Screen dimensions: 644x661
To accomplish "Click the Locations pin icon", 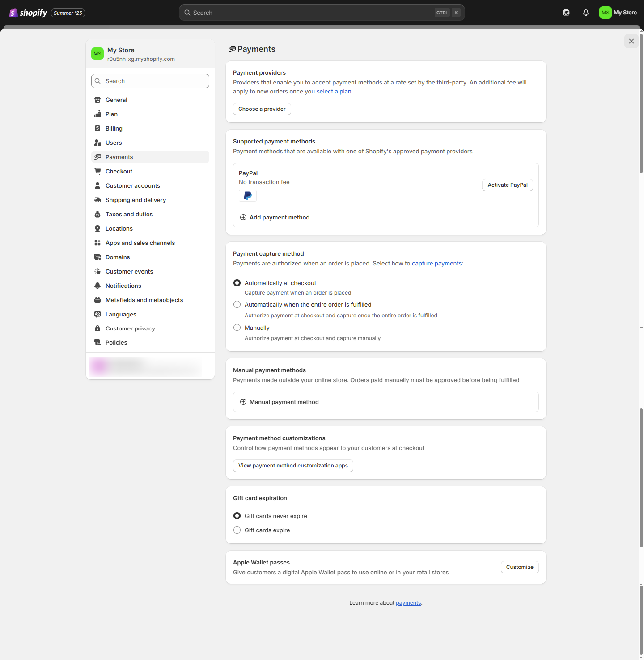I will point(97,228).
